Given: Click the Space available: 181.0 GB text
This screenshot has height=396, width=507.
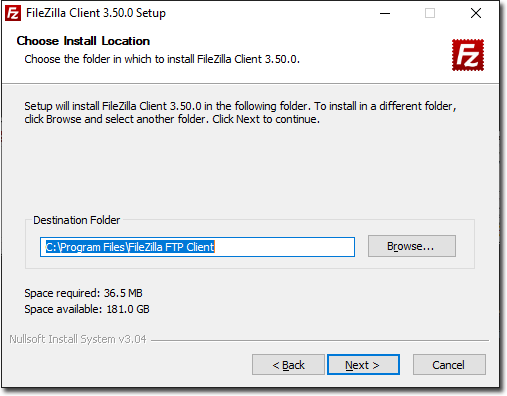Looking at the screenshot, I should coord(87,309).
